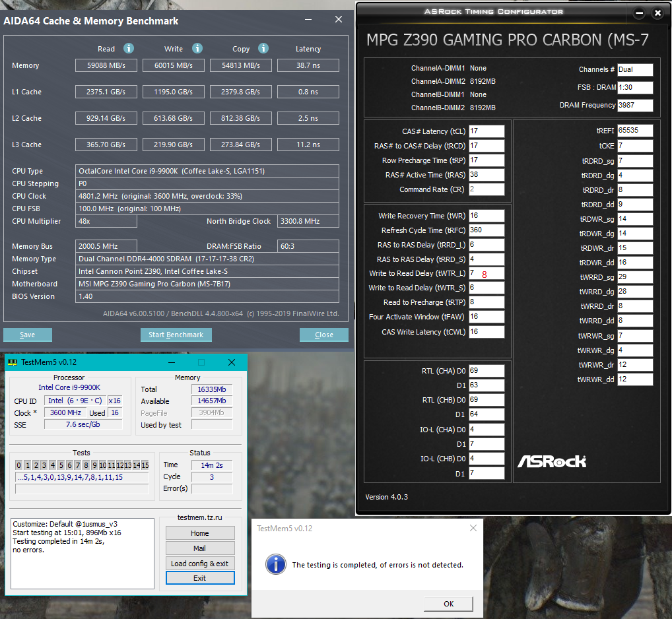Click the Close button in AIDA64 window
Screen dimensions: 672x619
(x=324, y=335)
